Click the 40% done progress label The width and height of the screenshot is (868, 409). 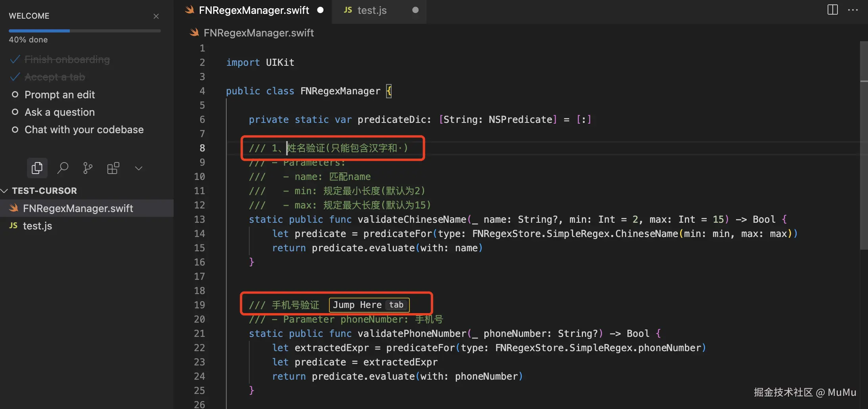pyautogui.click(x=28, y=40)
